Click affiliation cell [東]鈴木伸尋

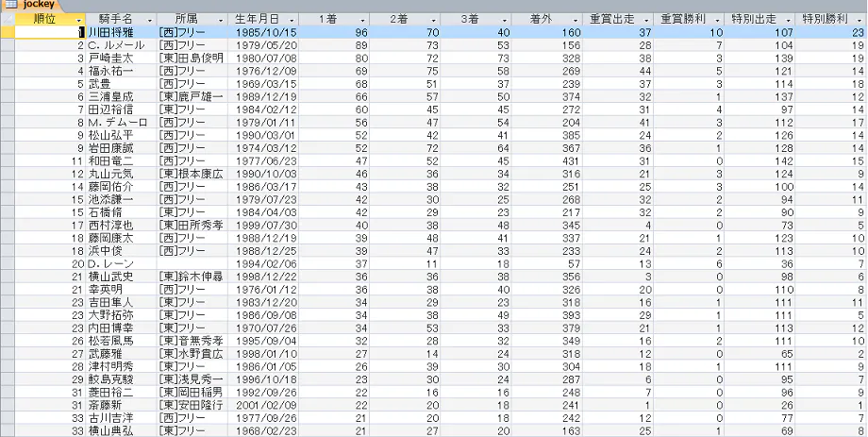pos(192,277)
